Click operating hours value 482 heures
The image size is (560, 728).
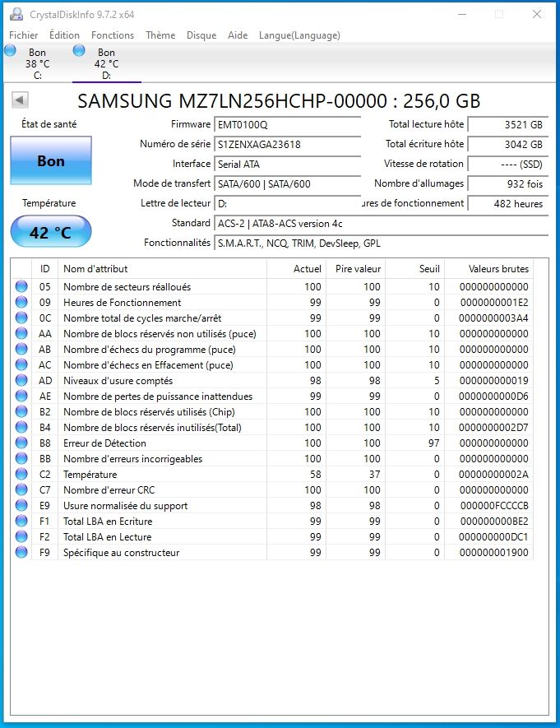508,203
